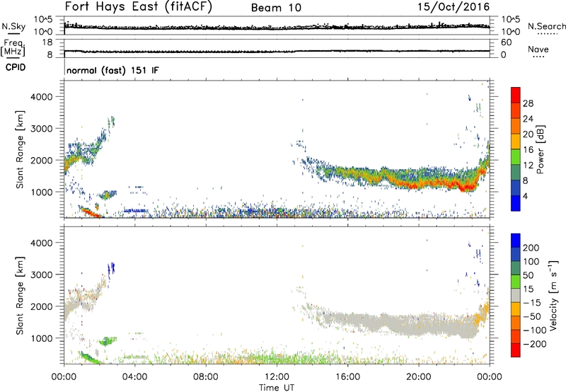
Task: Click the 'Power [dB]' colorbar label
Action: pyautogui.click(x=540, y=149)
